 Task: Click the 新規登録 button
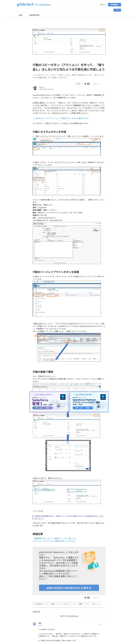pos(114,5)
